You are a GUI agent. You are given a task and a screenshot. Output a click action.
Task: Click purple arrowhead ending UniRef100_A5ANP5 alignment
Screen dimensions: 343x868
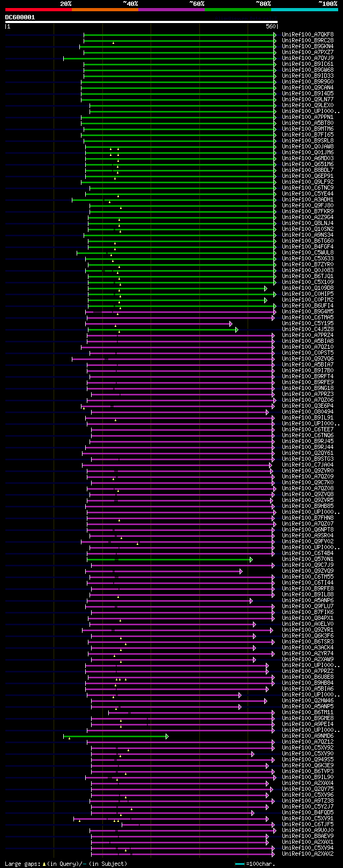coord(240,706)
